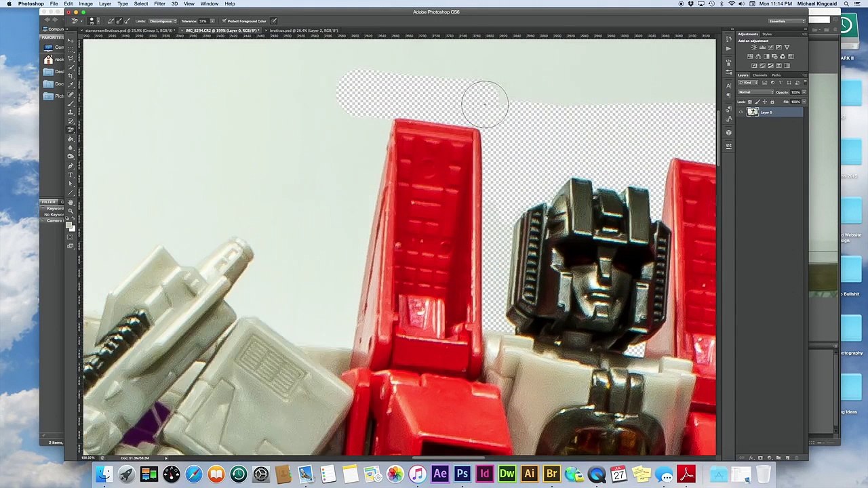Select the Crop tool
Image resolution: width=868 pixels, height=488 pixels.
click(x=71, y=75)
